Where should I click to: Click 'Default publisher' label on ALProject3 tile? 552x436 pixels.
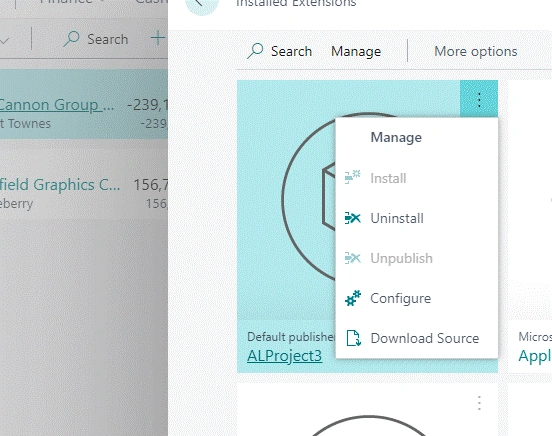(291, 337)
